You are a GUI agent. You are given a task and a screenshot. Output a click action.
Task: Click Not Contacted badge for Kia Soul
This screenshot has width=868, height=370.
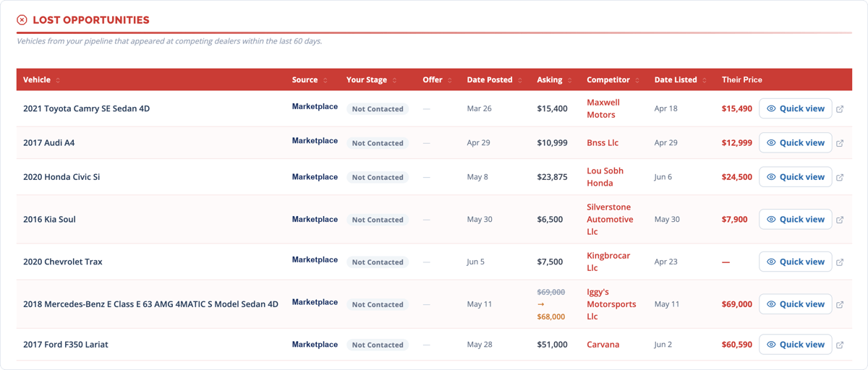(378, 220)
